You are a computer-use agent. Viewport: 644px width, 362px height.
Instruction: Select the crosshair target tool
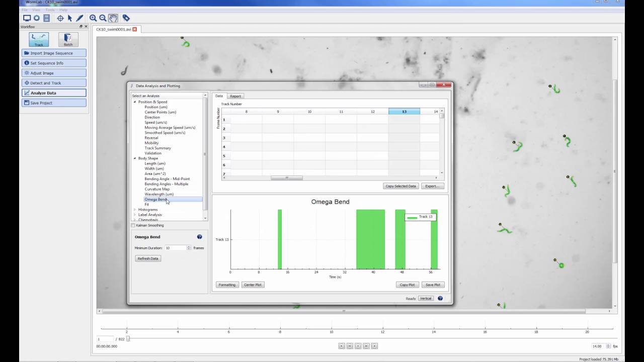(60, 18)
